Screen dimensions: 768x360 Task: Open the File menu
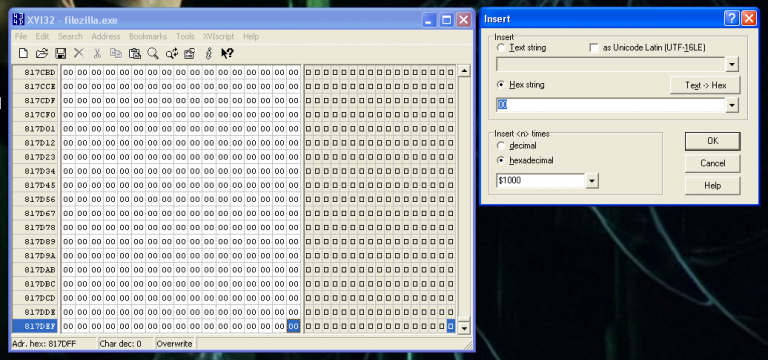(x=21, y=37)
